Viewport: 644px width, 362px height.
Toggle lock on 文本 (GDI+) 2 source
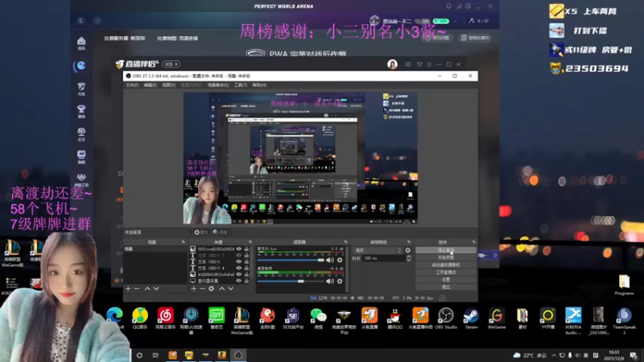246,255
